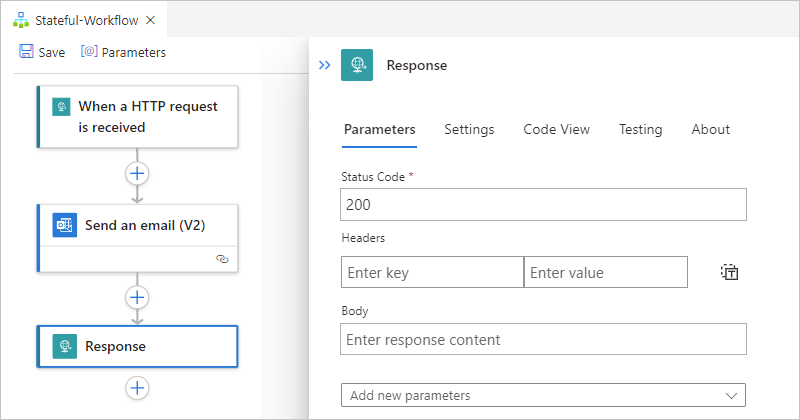Collapse the Response details panel
The image size is (800, 420).
324,65
